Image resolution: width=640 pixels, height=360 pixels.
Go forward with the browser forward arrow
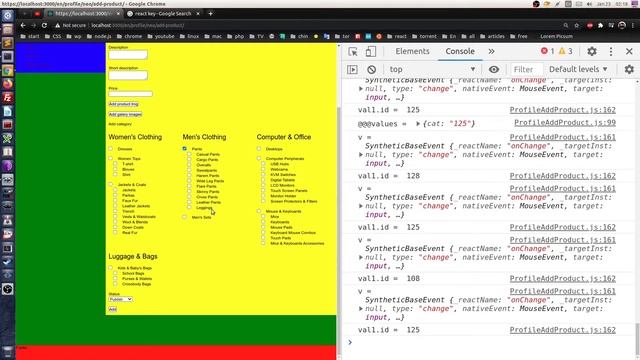tap(33, 25)
